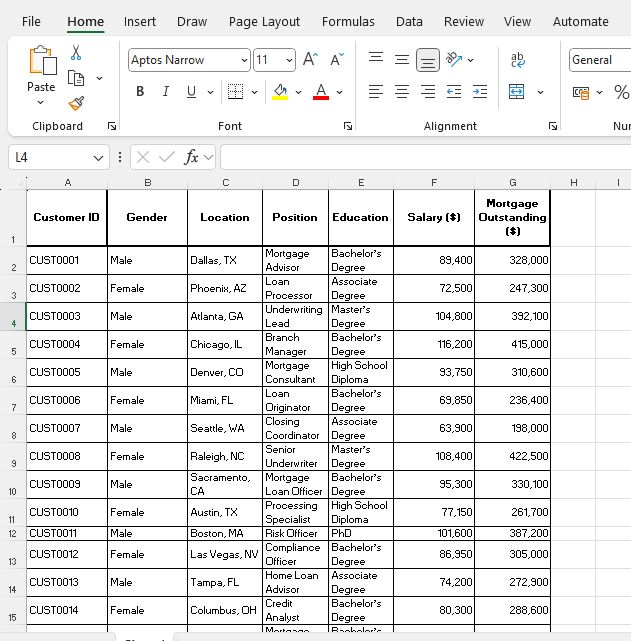Click the Wrap Text icon
Image resolution: width=631 pixels, height=641 pixels.
pos(517,60)
